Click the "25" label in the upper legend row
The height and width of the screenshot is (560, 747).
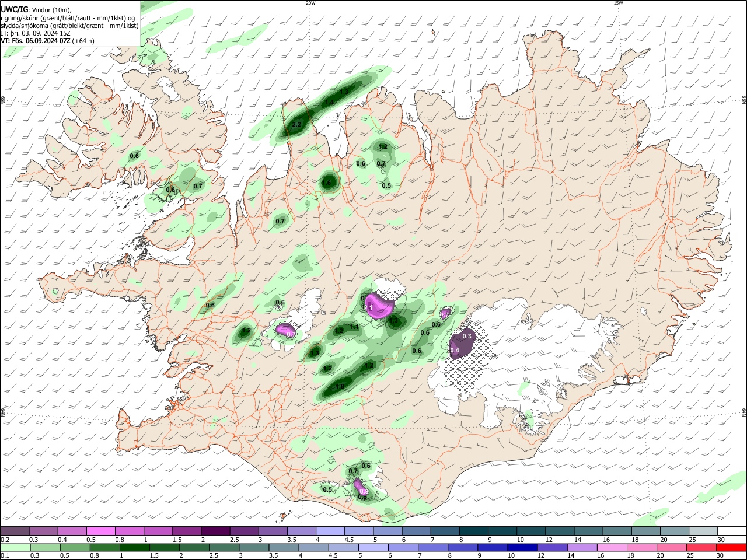coord(692,540)
